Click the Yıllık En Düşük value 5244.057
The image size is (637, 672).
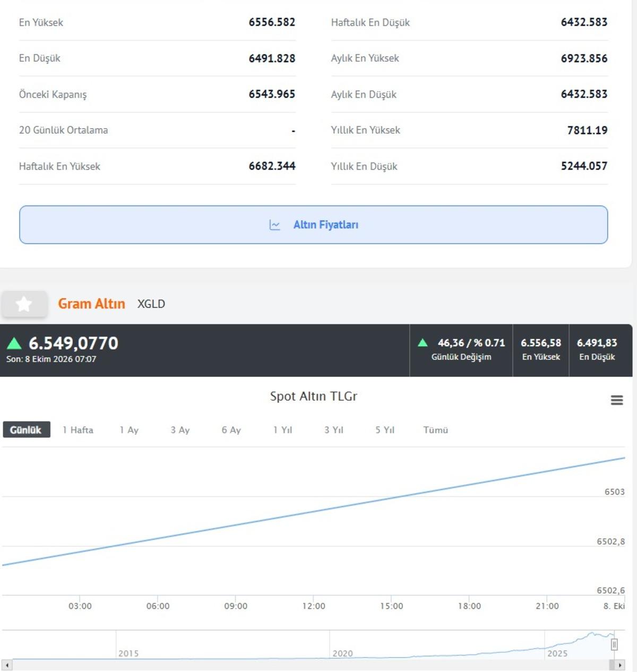[584, 166]
